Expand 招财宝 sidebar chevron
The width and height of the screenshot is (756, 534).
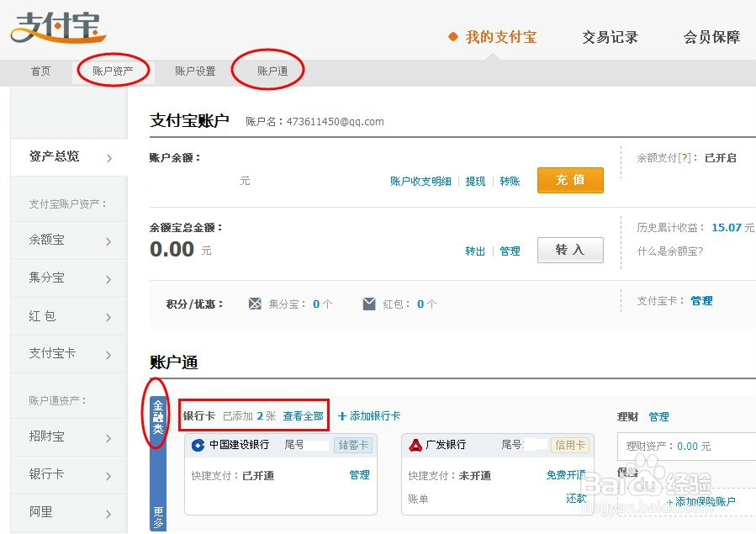109,438
